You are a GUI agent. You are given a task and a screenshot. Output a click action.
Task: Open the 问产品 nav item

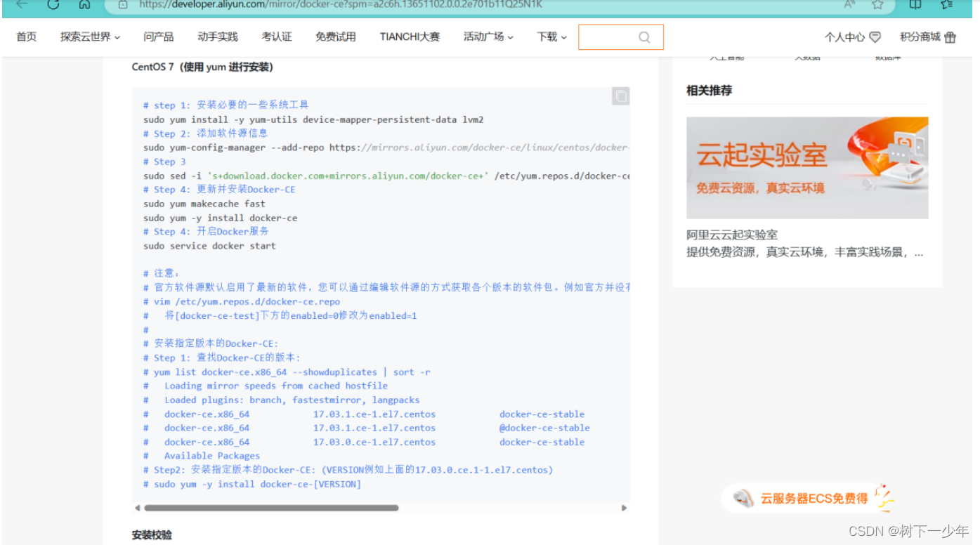point(159,37)
